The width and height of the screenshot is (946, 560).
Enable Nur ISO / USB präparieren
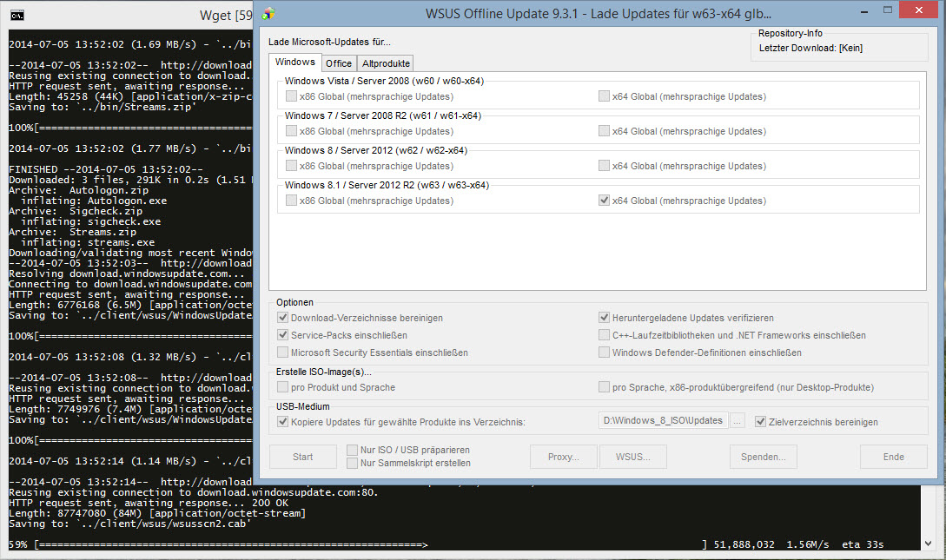[x=353, y=451]
